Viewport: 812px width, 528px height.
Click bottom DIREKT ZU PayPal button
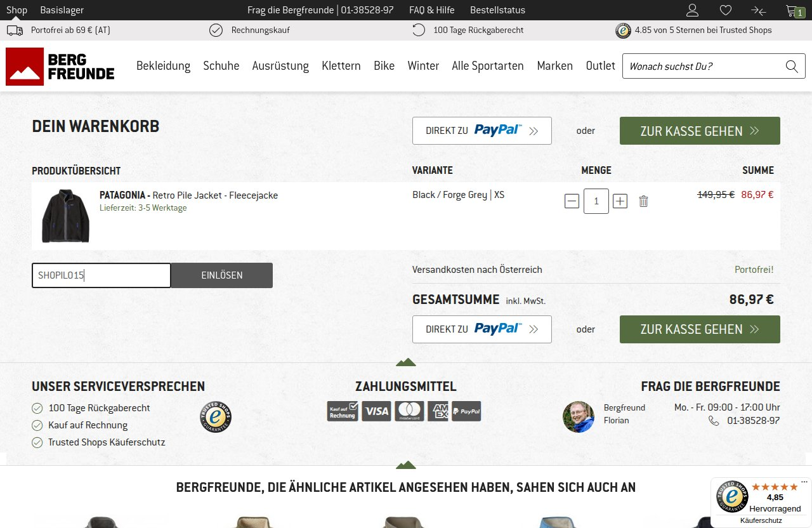[x=482, y=329]
